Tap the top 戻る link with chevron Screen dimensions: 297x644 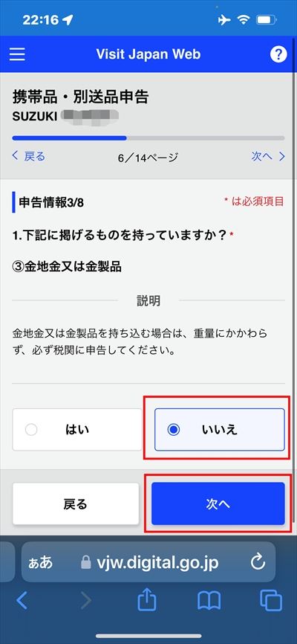[28, 156]
